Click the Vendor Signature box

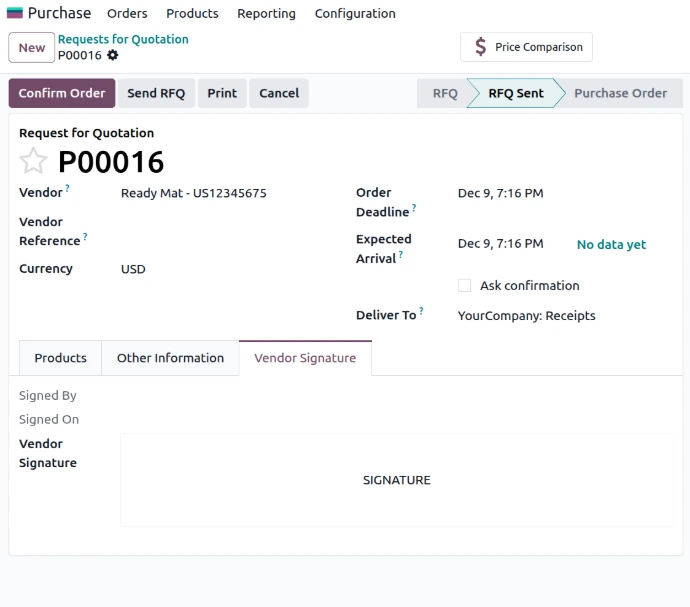pos(396,480)
